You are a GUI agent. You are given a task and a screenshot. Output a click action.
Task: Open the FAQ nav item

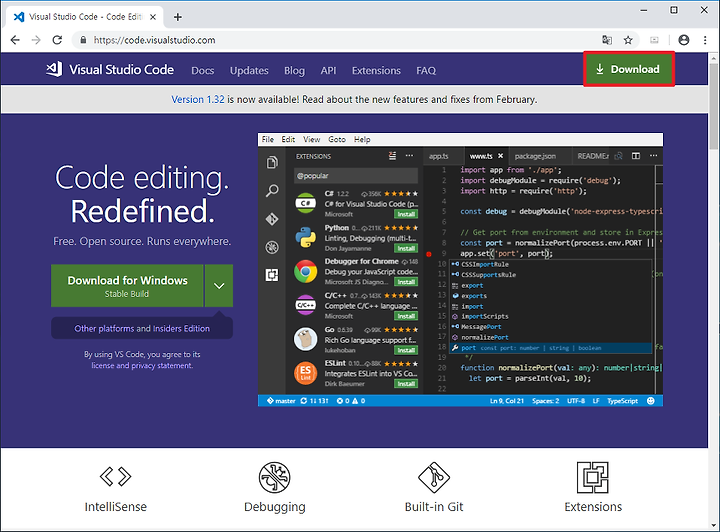pyautogui.click(x=426, y=71)
